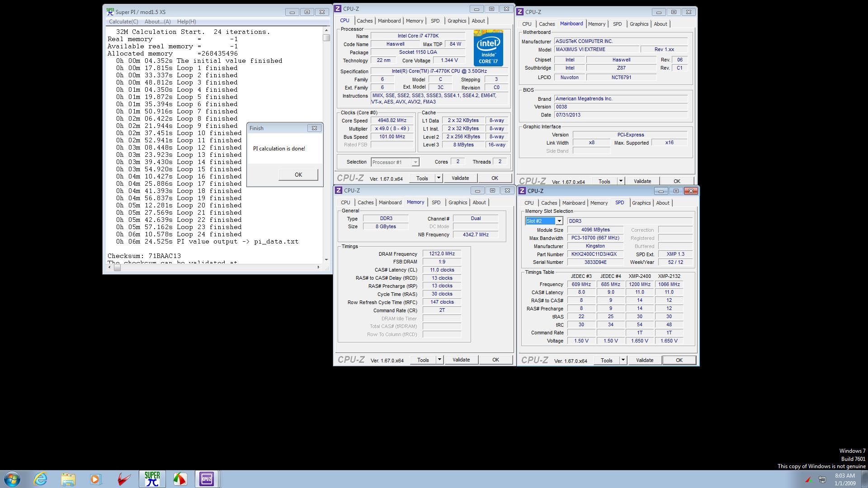868x488 pixels.
Task: Click the red tray icon near the clock
Action: click(809, 479)
